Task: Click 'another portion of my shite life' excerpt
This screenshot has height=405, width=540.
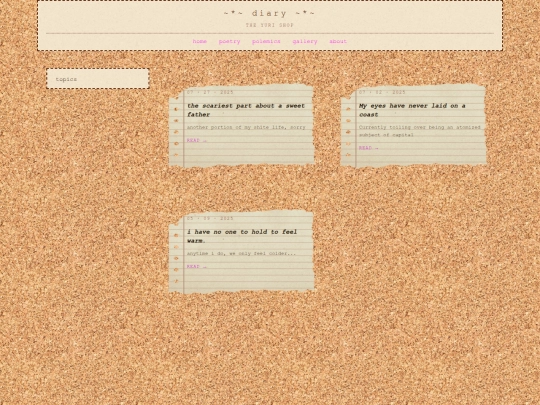Action: [x=246, y=127]
